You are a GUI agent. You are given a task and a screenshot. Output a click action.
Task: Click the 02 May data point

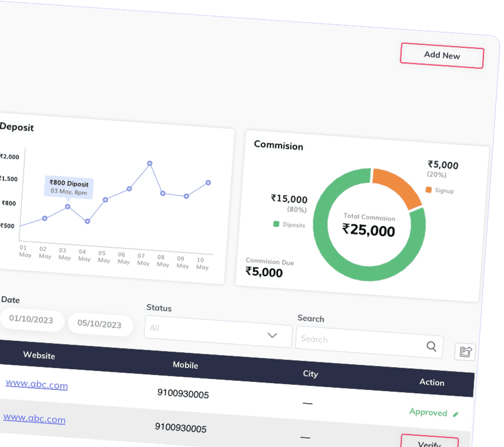click(x=45, y=219)
